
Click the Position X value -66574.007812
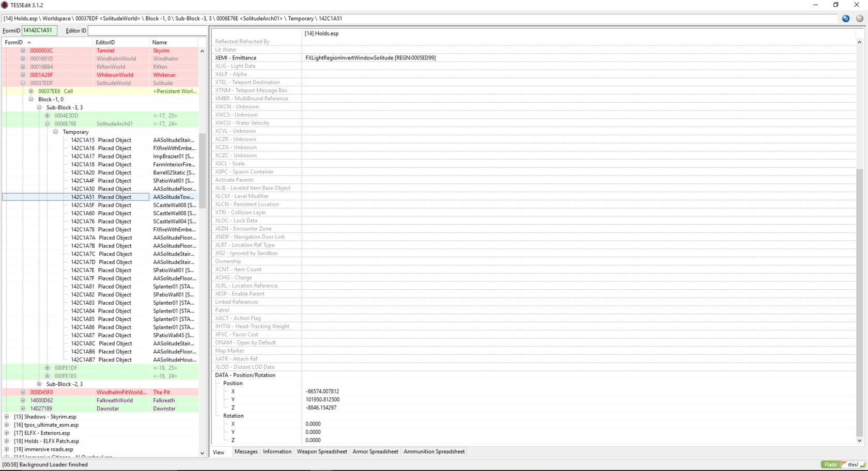(x=322, y=391)
